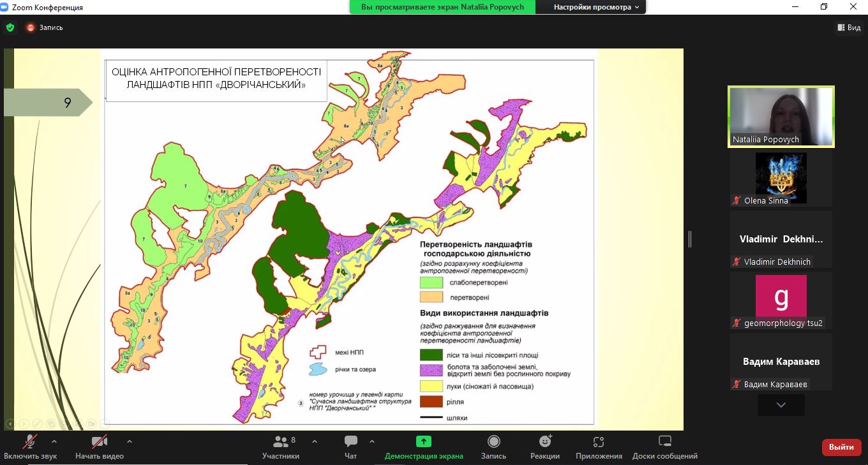The image size is (868, 465).
Task: Open audio options arrow beside microphone
Action: coord(54,441)
